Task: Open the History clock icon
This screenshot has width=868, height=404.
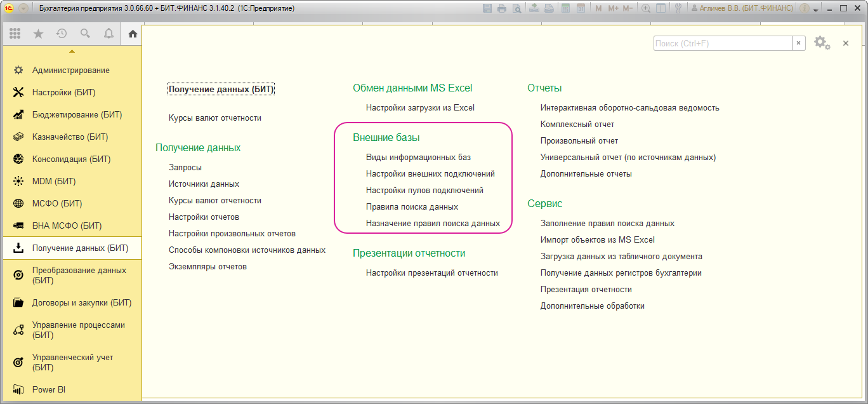Action: (x=62, y=34)
